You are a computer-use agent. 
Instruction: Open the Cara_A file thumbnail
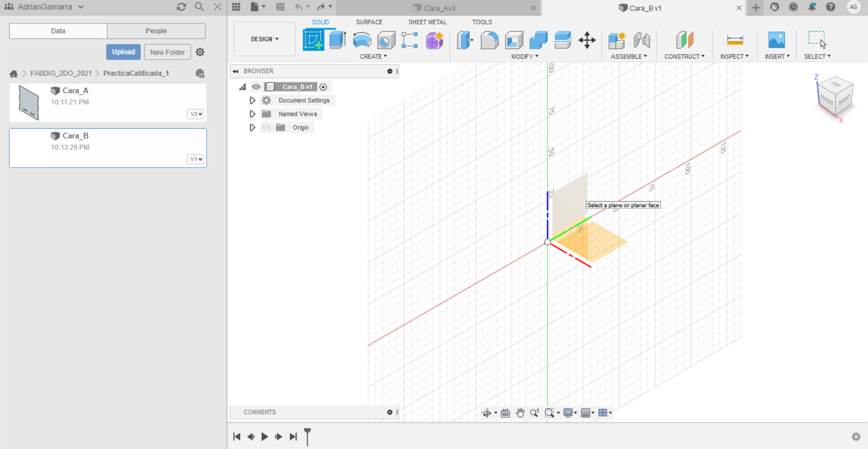click(29, 103)
